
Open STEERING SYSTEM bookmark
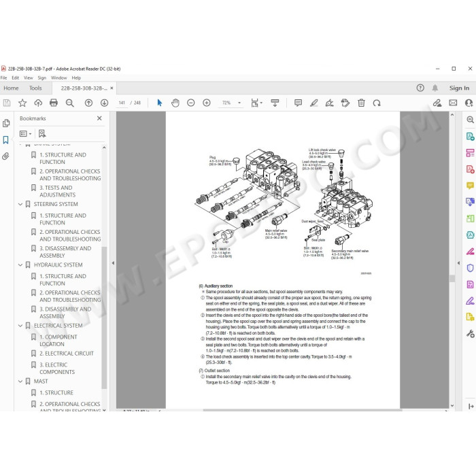(56, 204)
